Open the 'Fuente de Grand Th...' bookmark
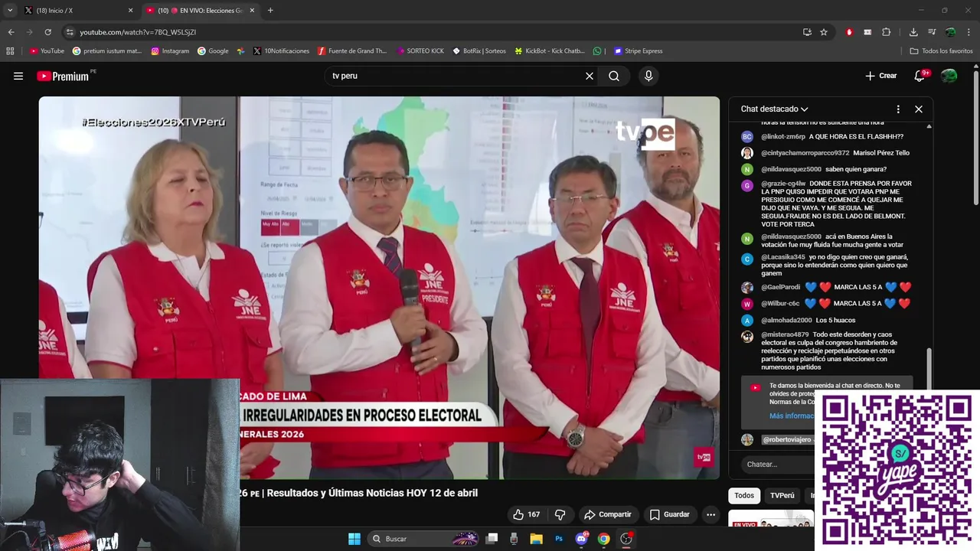Screen dimensions: 980x551 click(352, 51)
